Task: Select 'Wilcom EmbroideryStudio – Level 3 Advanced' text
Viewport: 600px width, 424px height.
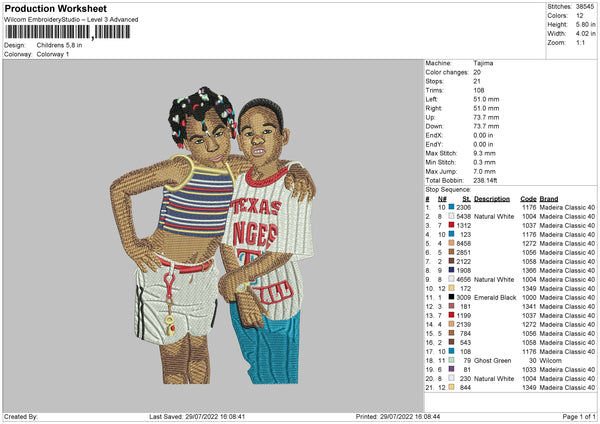Action: point(71,20)
